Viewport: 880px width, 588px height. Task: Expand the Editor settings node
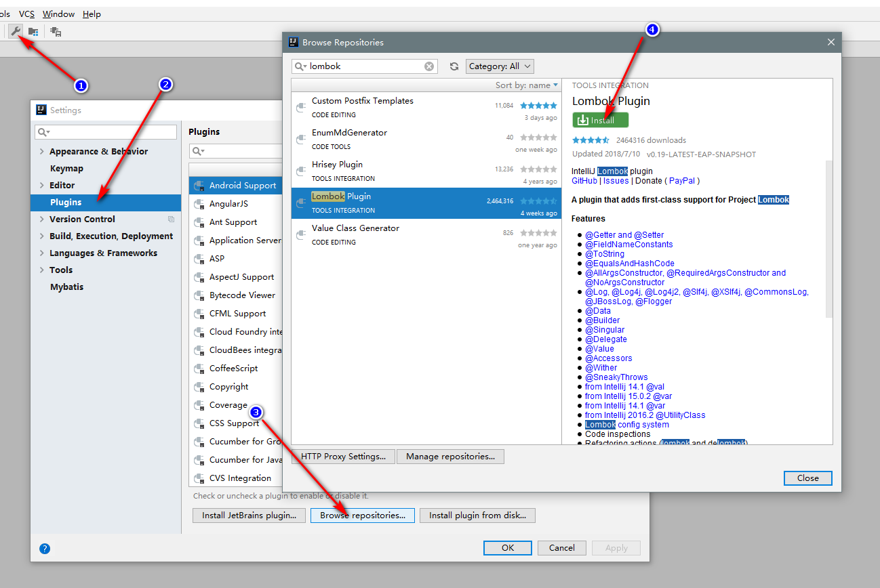(42, 186)
